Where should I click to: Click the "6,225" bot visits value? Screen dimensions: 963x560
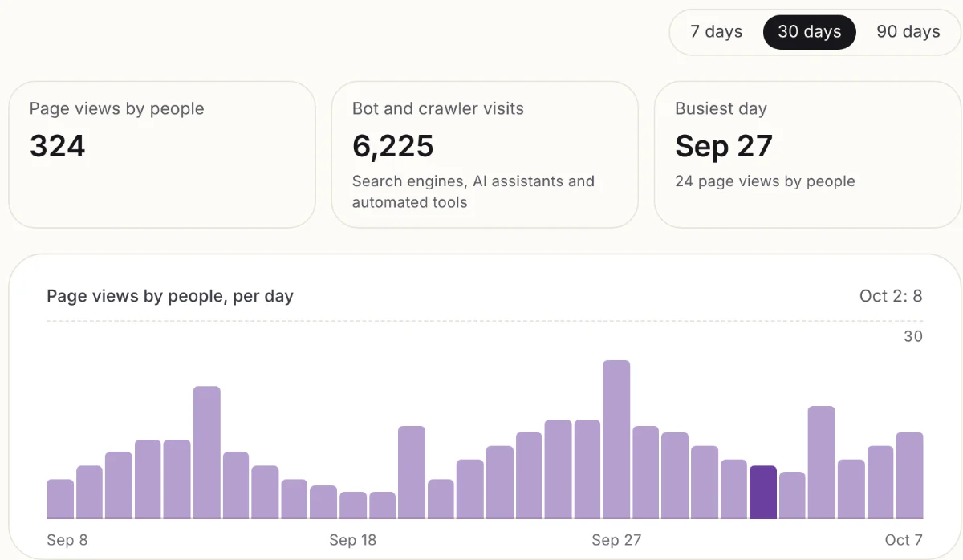tap(393, 146)
